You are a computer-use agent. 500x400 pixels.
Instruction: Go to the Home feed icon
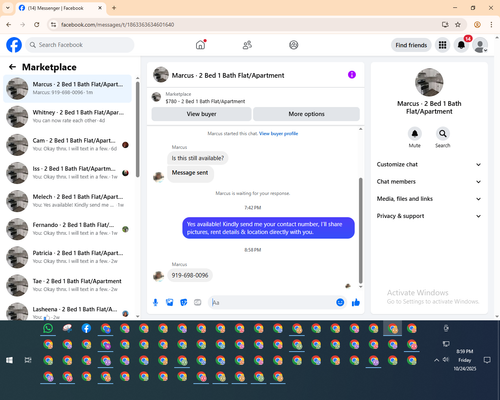tap(200, 45)
